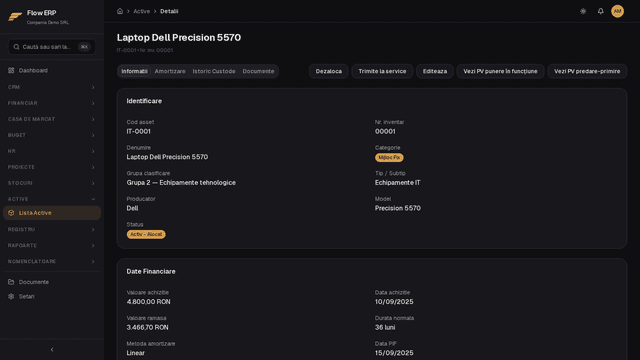Image resolution: width=640 pixels, height=360 pixels.
Task: Click the Active breadcrumb link
Action: point(142,11)
